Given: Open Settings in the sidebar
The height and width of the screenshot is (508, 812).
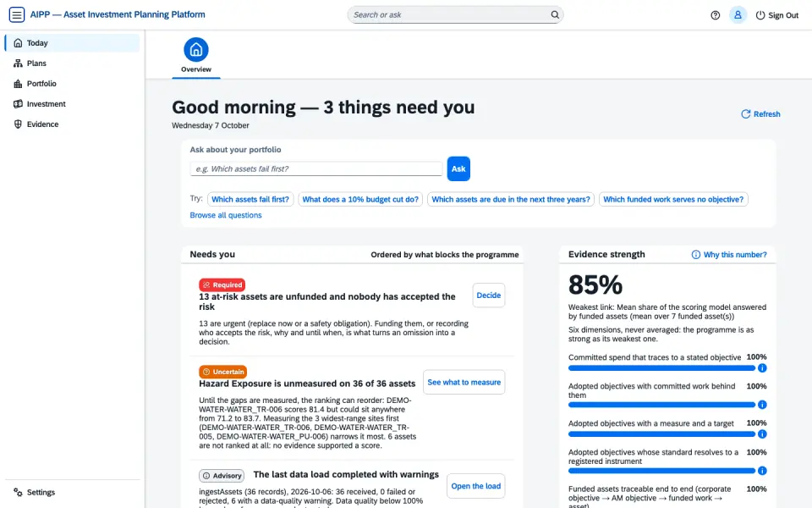Looking at the screenshot, I should [73, 492].
